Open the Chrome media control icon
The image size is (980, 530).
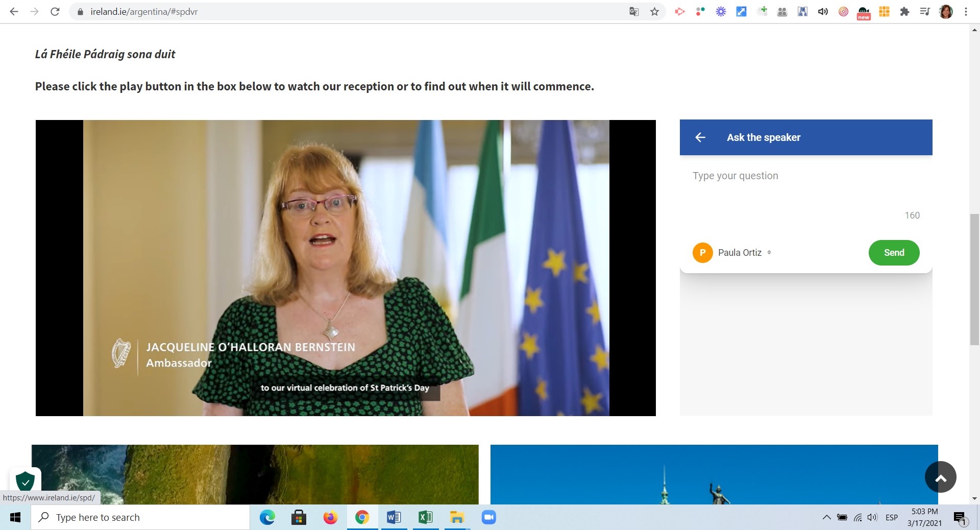point(924,12)
